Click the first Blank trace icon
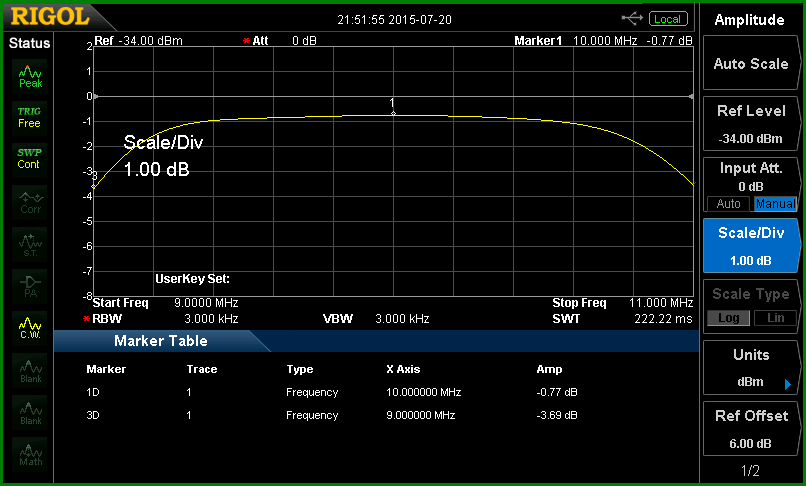 30,371
